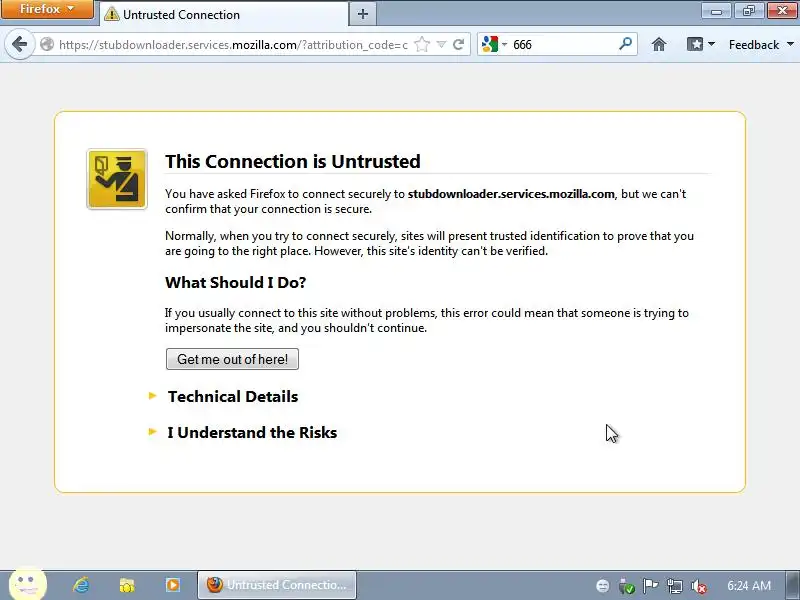Click the This Connection is Untrusted heading

pos(293,161)
